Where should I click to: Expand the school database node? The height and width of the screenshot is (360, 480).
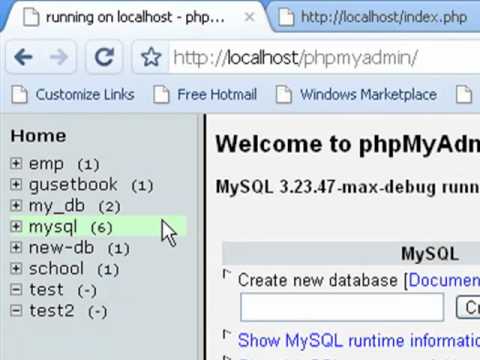(x=16, y=269)
